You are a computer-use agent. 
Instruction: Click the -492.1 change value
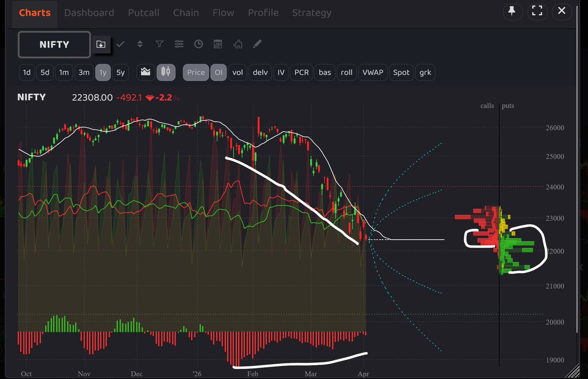[x=129, y=98]
